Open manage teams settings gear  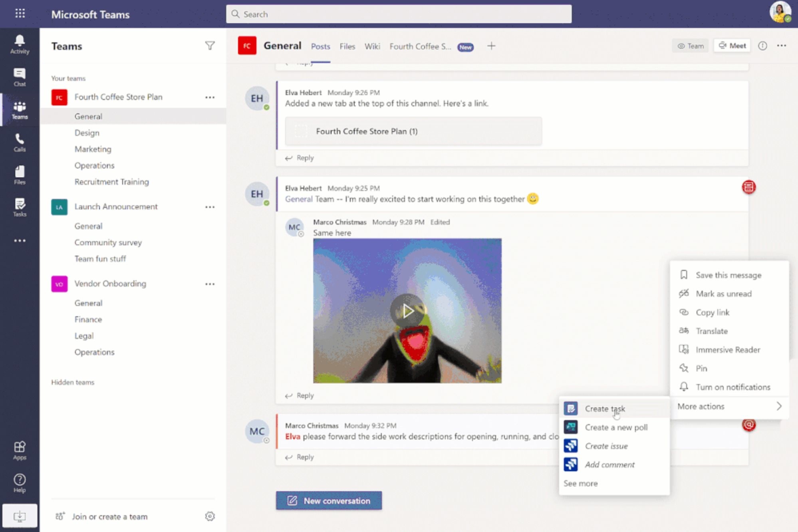coord(210,516)
